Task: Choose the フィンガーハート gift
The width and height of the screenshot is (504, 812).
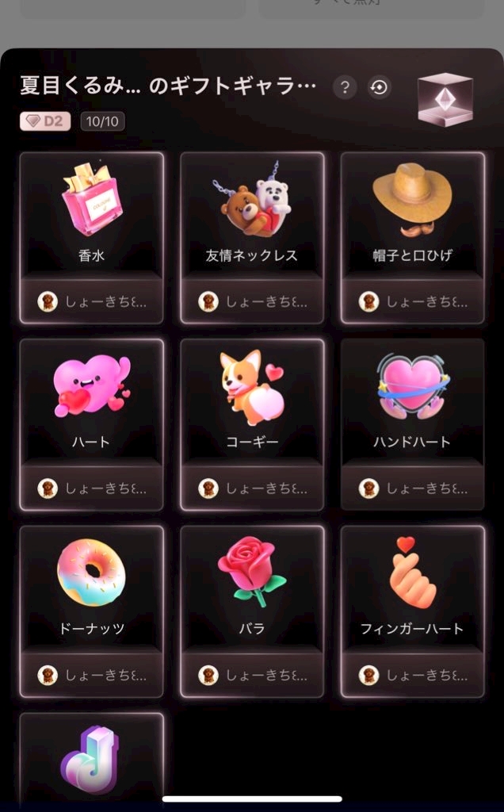Action: point(412,611)
